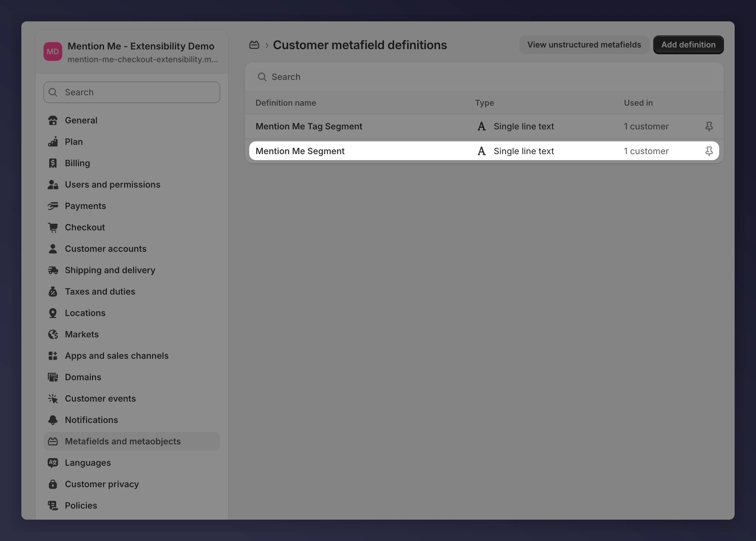Click the Billing receipt icon
Viewport: 756px width, 541px height.
pos(53,163)
